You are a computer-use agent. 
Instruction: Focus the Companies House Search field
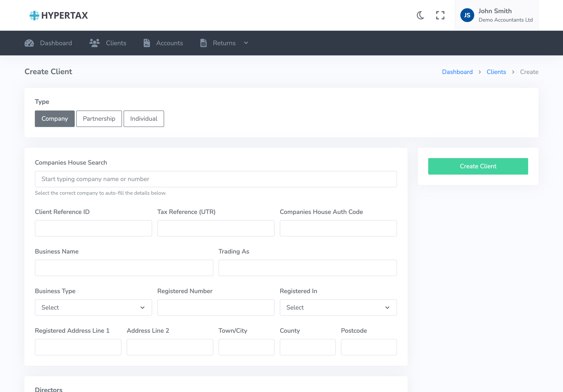pyautogui.click(x=216, y=179)
